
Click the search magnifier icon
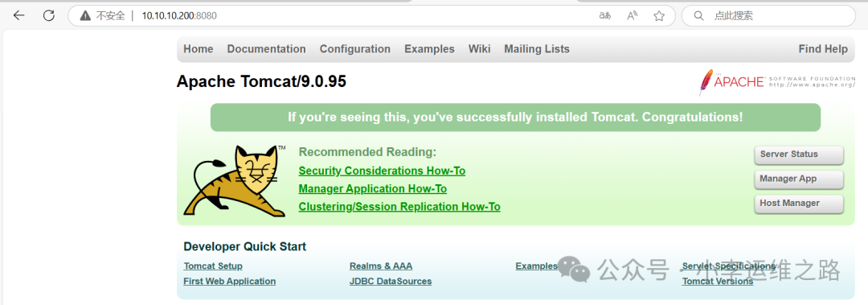(698, 15)
